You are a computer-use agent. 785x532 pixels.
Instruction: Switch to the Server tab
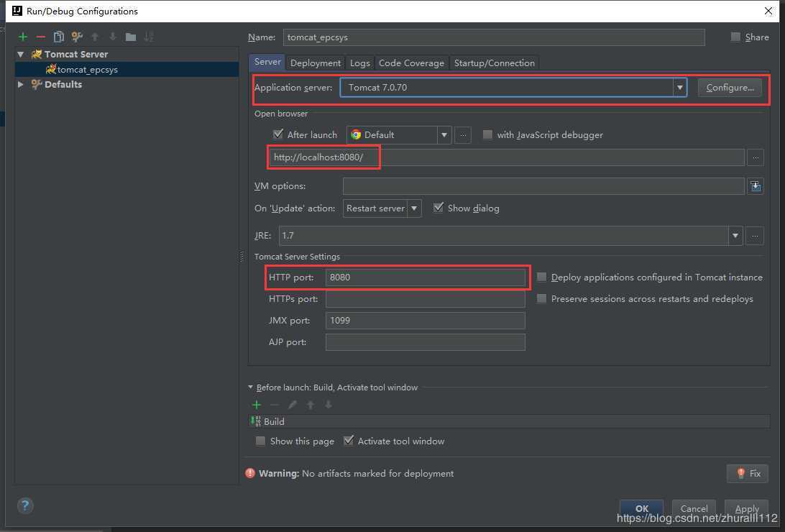(x=267, y=62)
